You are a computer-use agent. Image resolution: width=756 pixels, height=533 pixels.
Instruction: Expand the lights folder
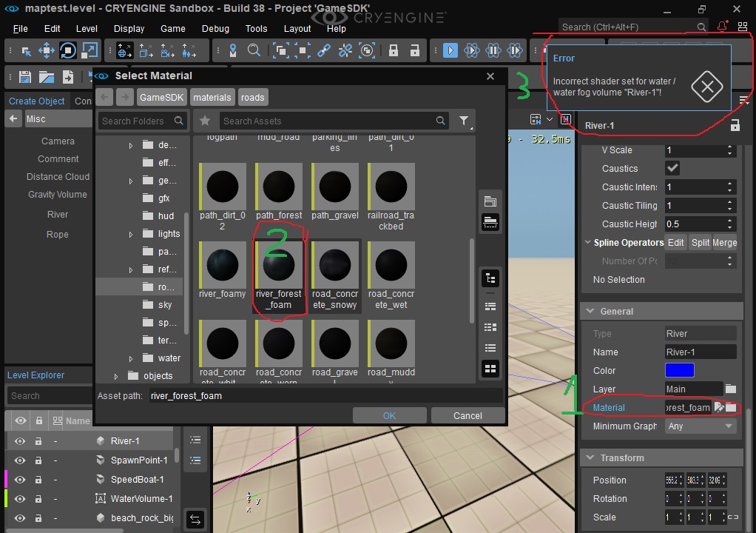pyautogui.click(x=131, y=234)
